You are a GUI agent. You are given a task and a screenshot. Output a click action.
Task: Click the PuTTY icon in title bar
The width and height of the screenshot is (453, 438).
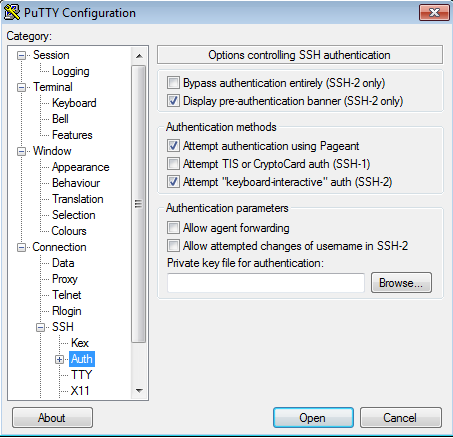coord(12,12)
